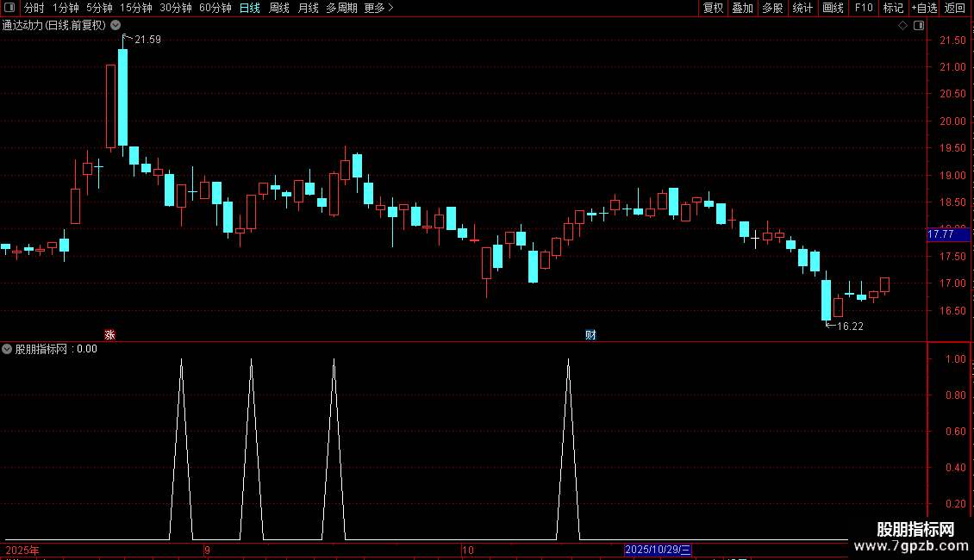
Task: Expand the 更多 periods menu
Action: coord(379,8)
